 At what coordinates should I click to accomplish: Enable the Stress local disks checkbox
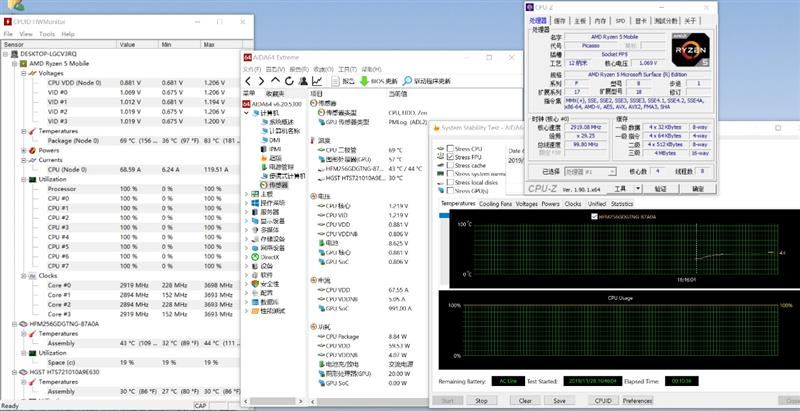click(x=450, y=182)
